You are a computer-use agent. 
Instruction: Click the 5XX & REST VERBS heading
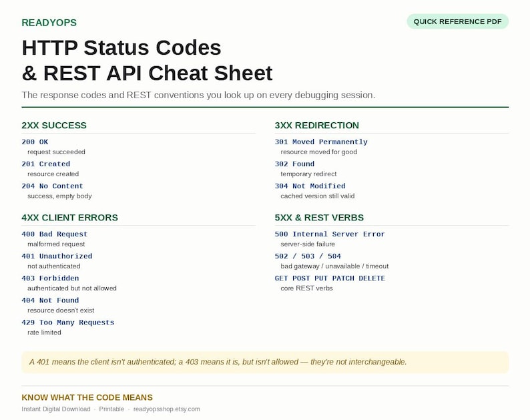point(319,218)
